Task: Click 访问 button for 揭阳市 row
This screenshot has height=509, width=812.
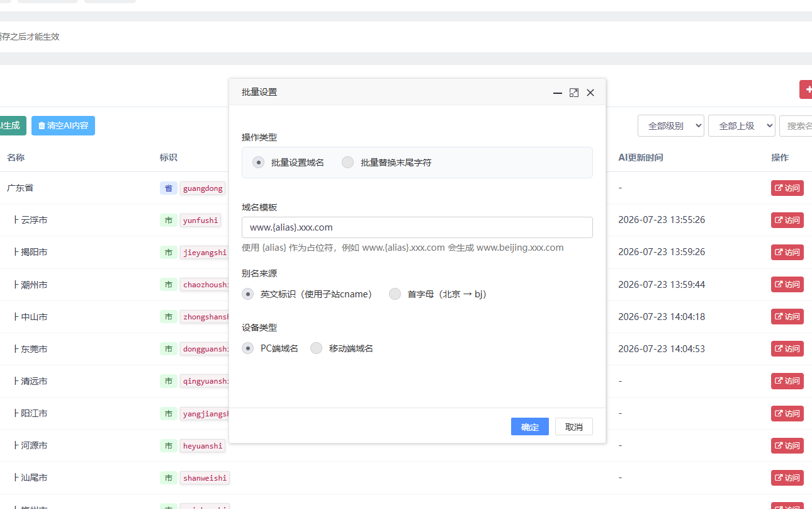Action: point(787,252)
